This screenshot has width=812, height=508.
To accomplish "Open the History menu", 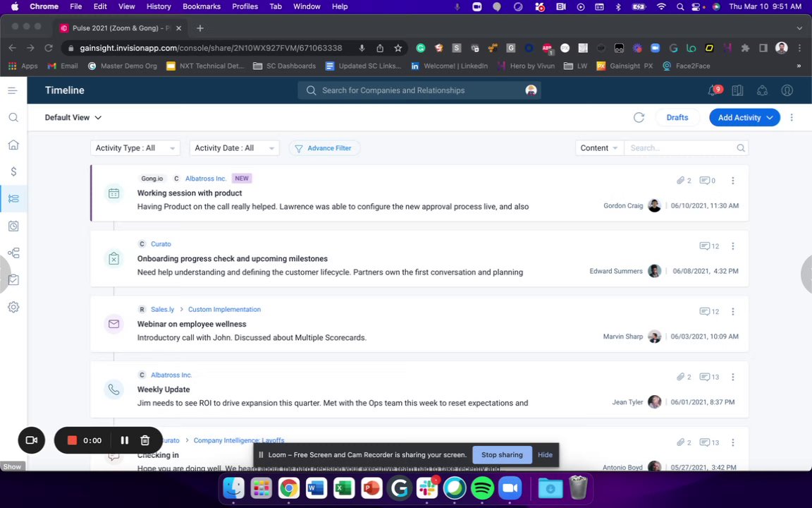I will (x=159, y=7).
